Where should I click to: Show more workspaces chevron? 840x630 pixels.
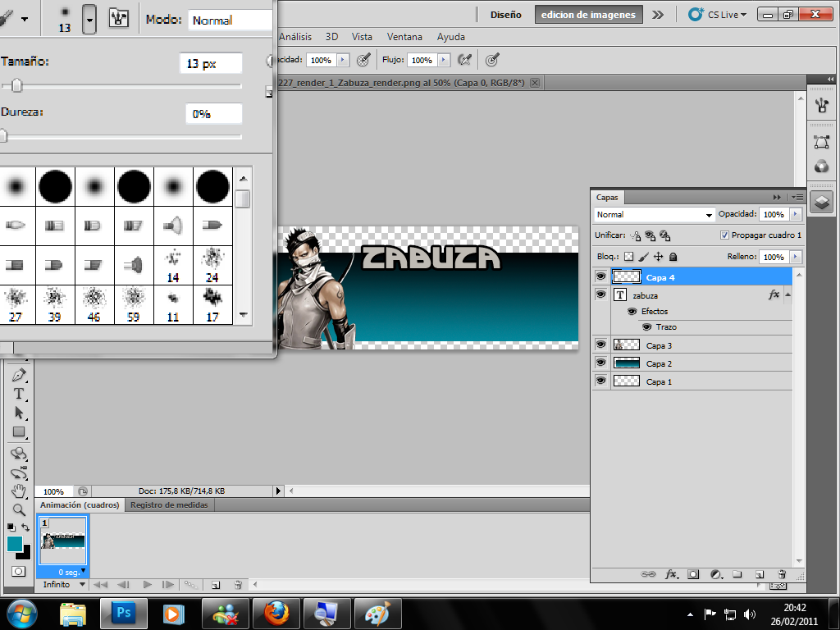pos(658,15)
